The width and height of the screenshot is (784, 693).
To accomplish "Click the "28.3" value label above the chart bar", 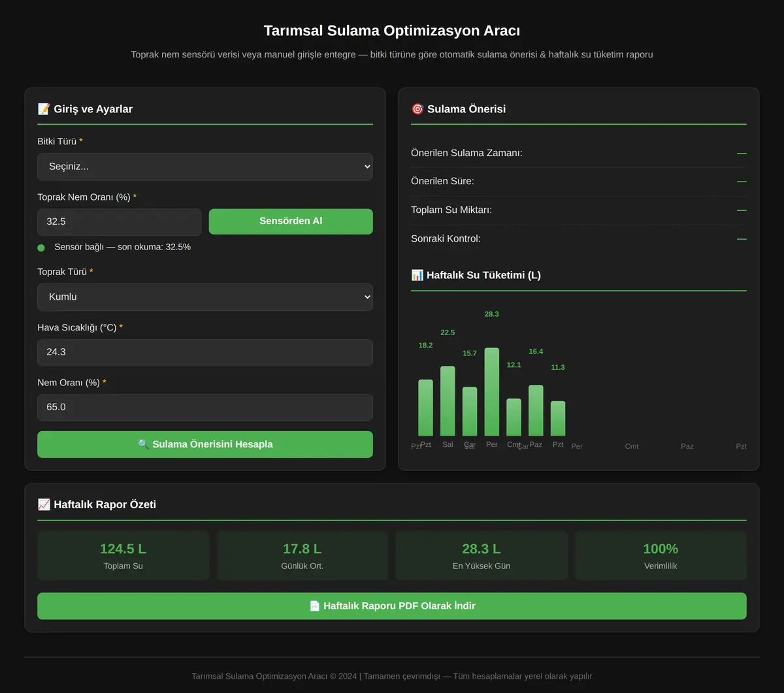I will point(492,314).
